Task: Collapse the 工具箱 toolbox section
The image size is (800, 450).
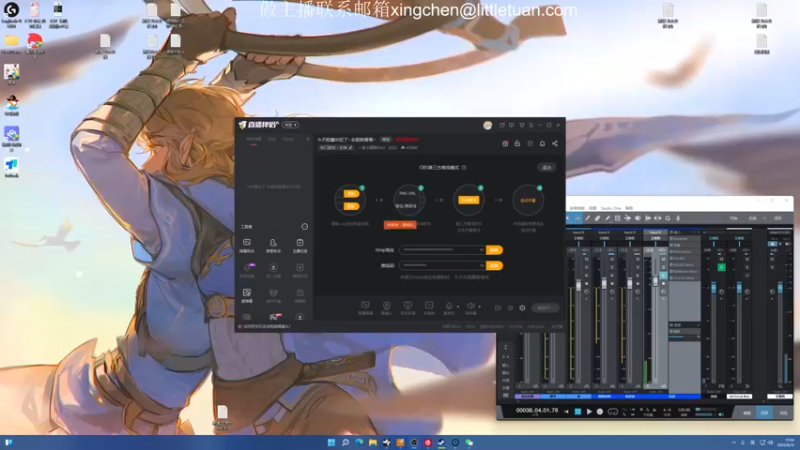Action: (305, 227)
